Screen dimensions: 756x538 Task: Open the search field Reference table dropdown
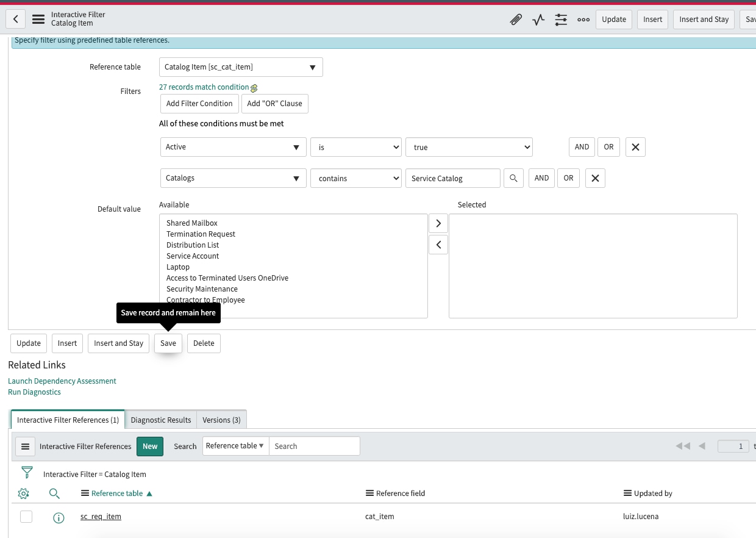[x=235, y=446]
